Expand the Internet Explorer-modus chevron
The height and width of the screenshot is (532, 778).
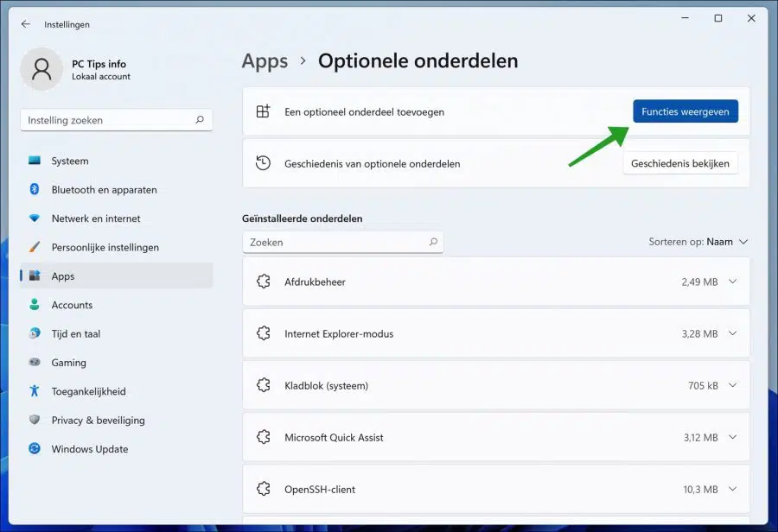pyautogui.click(x=732, y=333)
